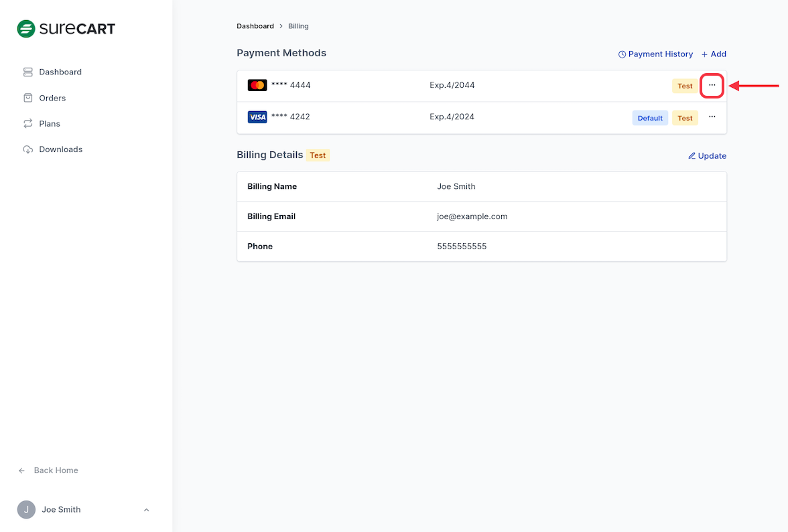Click the Downloads cloud icon

point(27,149)
